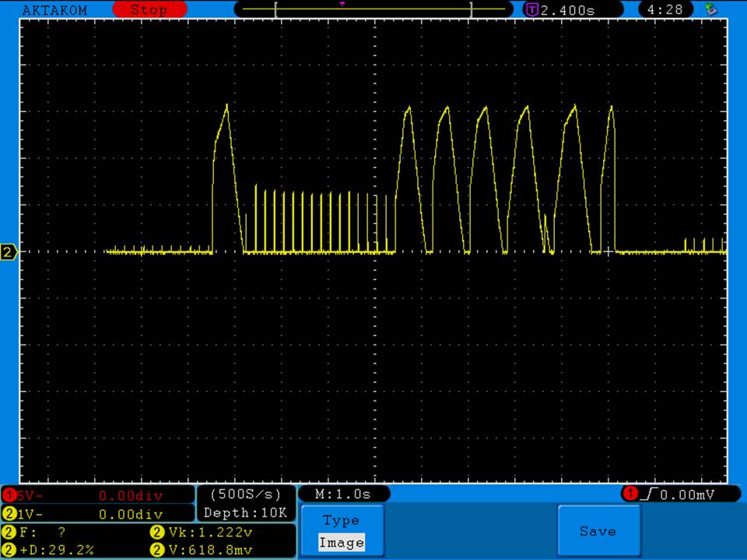
Task: Click the yellow channel 2 ground marker
Action: (9, 252)
